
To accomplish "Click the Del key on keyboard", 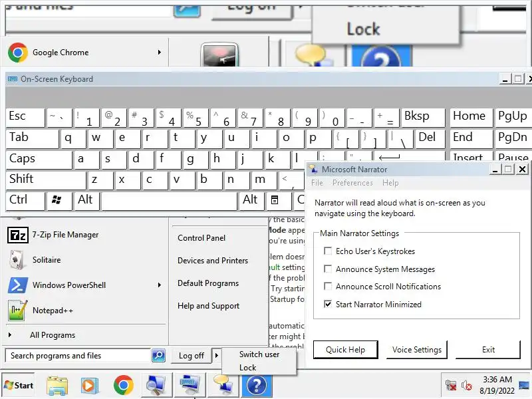I will 430,138.
